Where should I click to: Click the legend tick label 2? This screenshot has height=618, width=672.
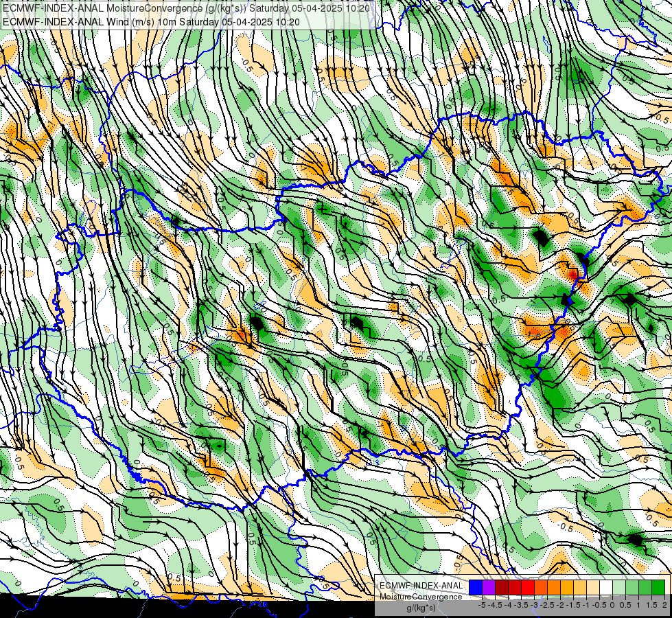[x=664, y=605]
